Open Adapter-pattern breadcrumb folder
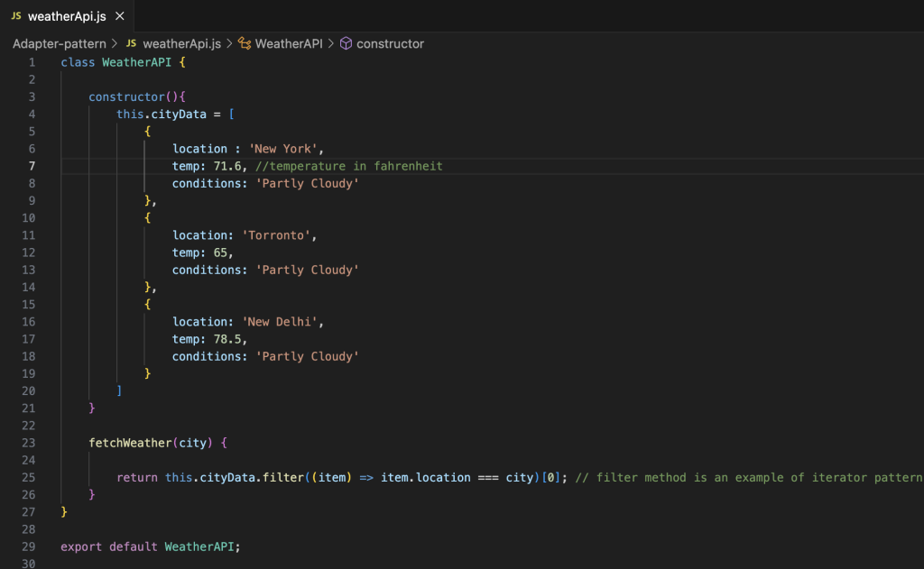924x569 pixels. coord(59,43)
